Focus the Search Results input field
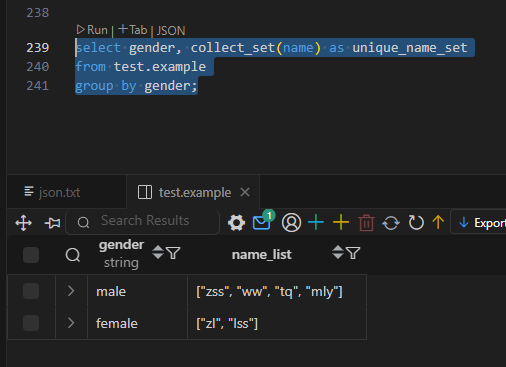Viewport: 506px width, 367px height. click(x=143, y=222)
